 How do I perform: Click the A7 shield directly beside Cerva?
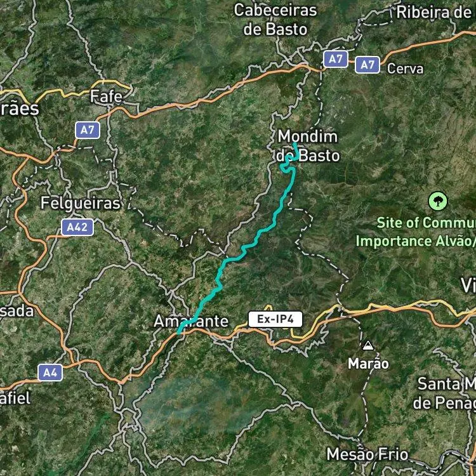pyautogui.click(x=367, y=65)
